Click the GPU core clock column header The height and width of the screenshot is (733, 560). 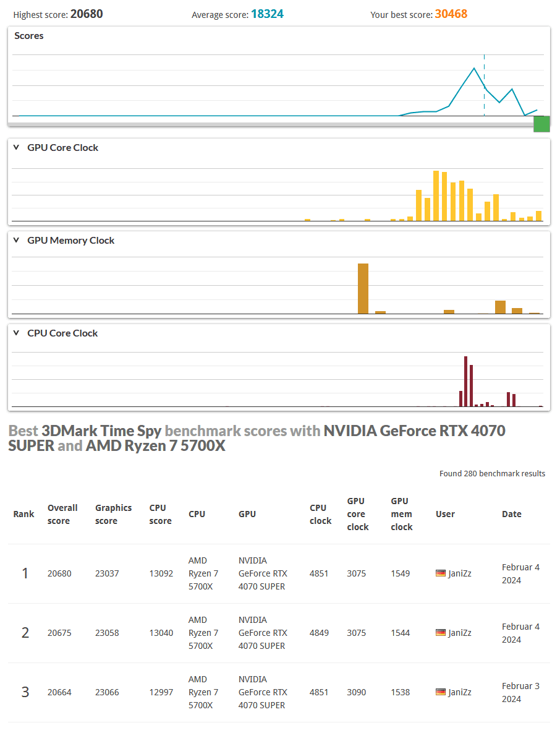coord(358,514)
